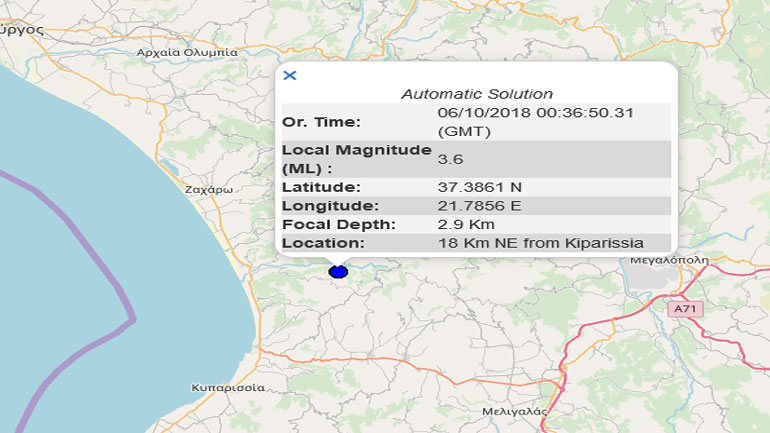
Task: Click the blue earthquake epicenter marker
Action: coord(338,271)
